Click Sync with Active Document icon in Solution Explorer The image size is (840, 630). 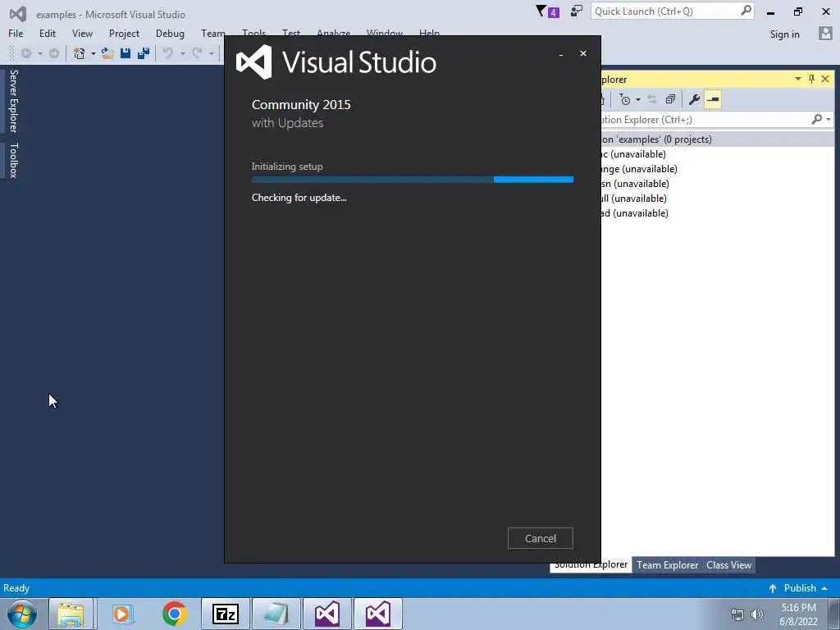pos(652,99)
